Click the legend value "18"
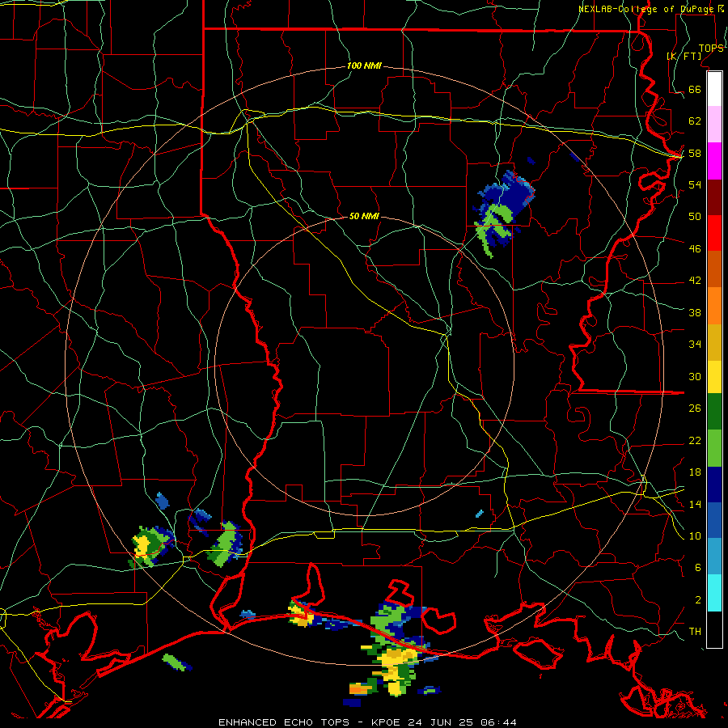The height and width of the screenshot is (728, 728). (695, 472)
